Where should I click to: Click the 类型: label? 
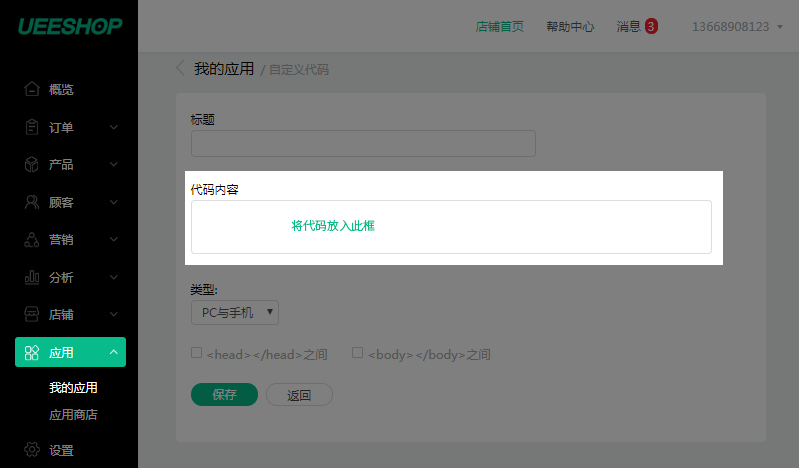pyautogui.click(x=204, y=290)
